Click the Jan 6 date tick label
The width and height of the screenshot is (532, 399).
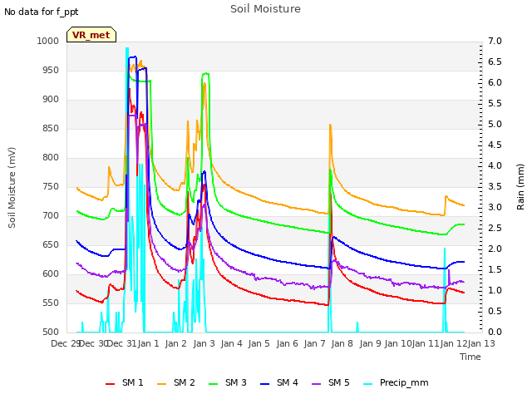pos(288,343)
